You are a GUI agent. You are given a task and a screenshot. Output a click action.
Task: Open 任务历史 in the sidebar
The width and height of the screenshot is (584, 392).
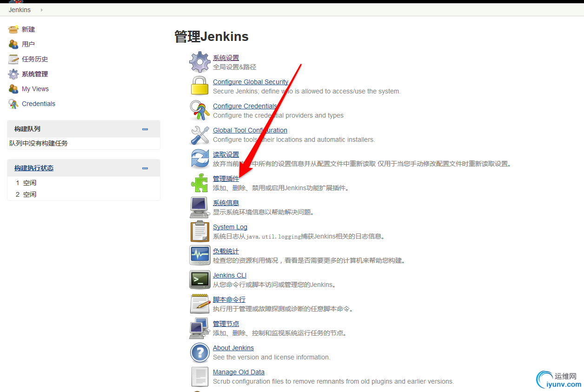coord(35,59)
